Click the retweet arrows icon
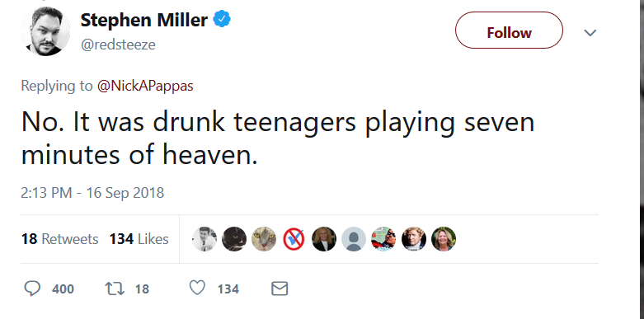644x319 pixels. click(115, 289)
